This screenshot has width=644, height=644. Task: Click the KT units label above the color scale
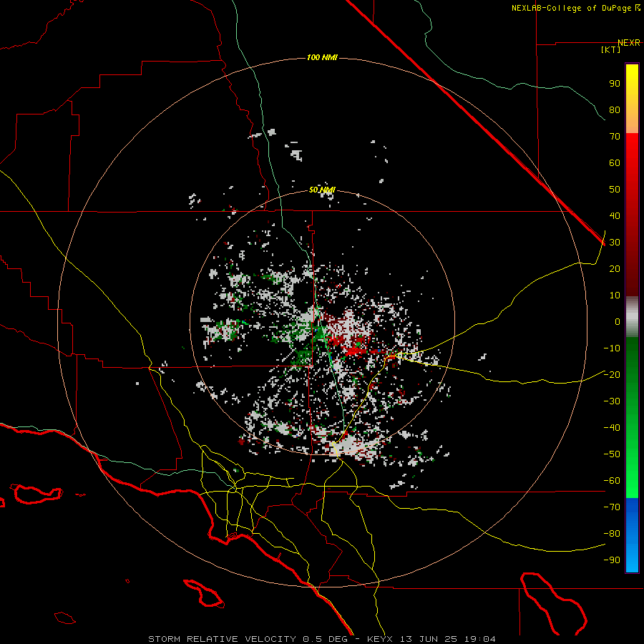pyautogui.click(x=611, y=49)
